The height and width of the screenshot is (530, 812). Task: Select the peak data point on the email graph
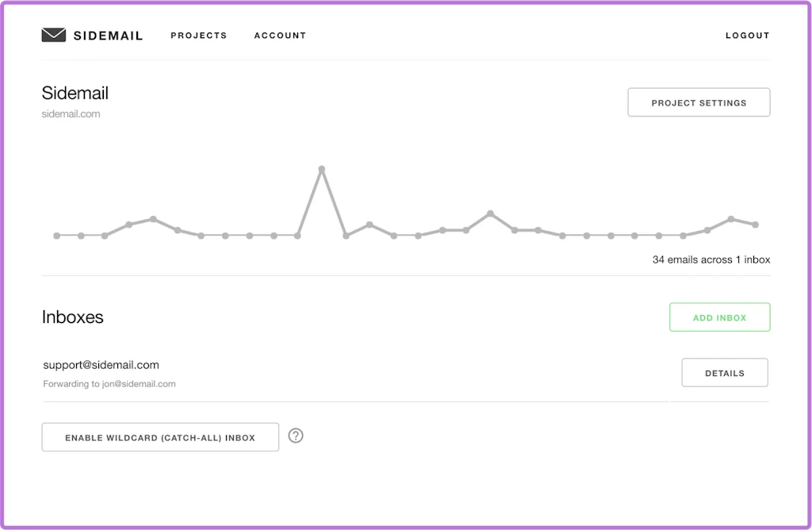click(322, 168)
